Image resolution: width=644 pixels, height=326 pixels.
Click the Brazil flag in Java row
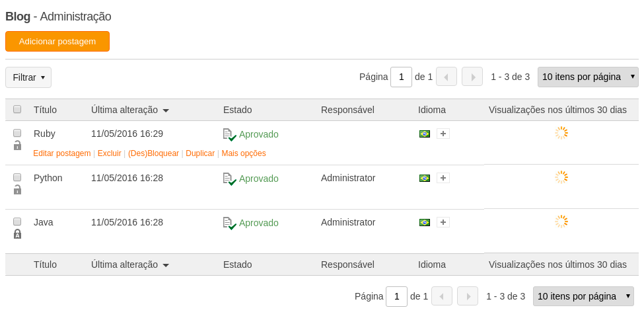pyautogui.click(x=424, y=222)
